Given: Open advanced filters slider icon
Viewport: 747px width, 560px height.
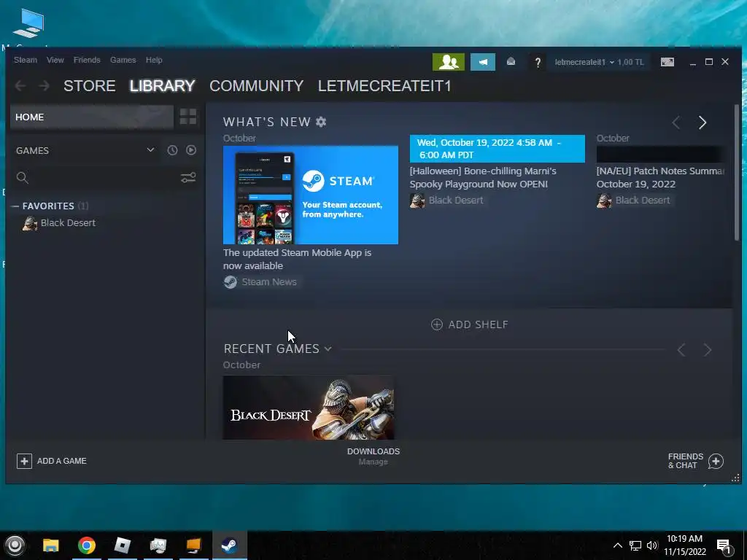Looking at the screenshot, I should click(188, 178).
